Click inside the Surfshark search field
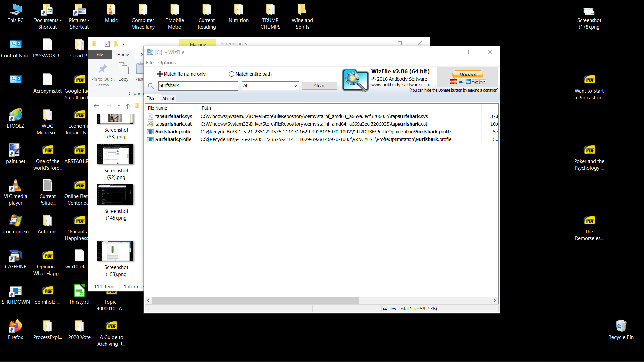This screenshot has width=644, height=362. coord(198,86)
